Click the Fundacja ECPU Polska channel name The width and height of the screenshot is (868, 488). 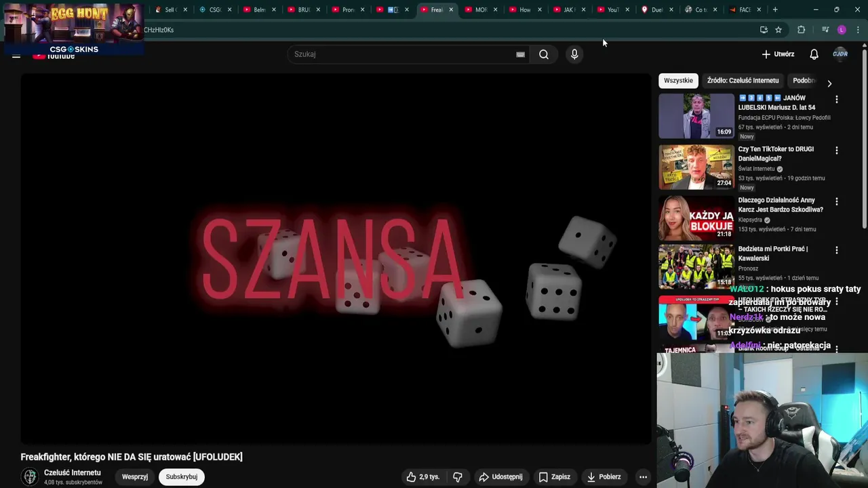[785, 117]
